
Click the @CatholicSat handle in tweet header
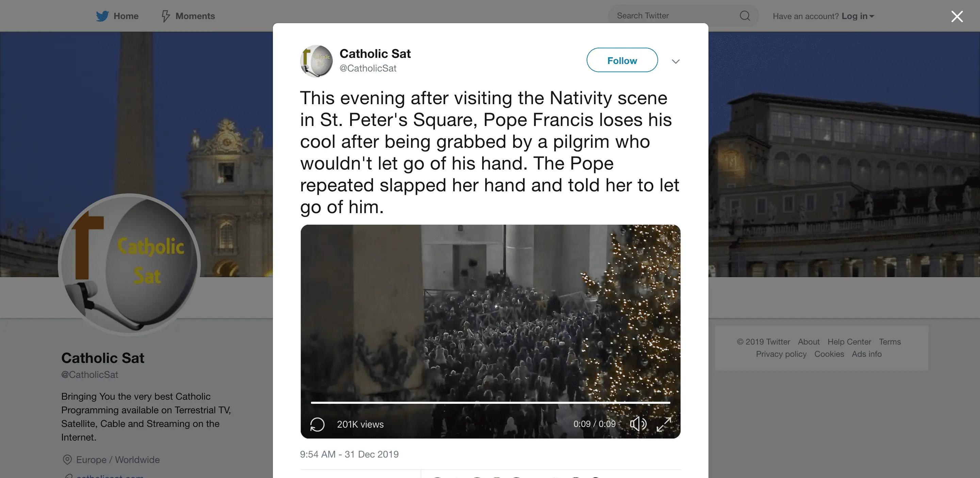pyautogui.click(x=367, y=68)
